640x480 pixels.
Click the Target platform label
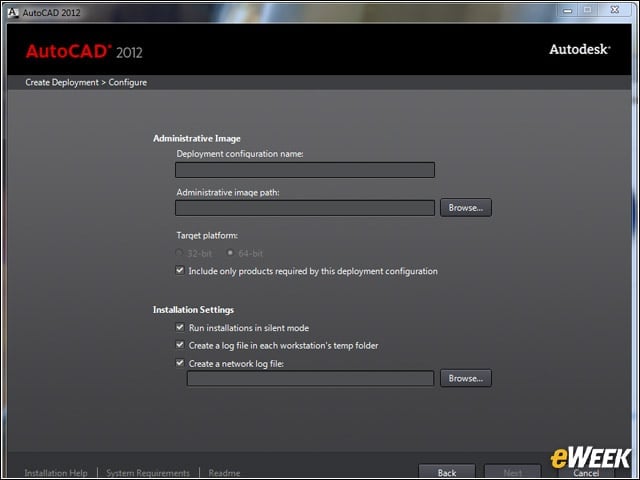point(207,236)
